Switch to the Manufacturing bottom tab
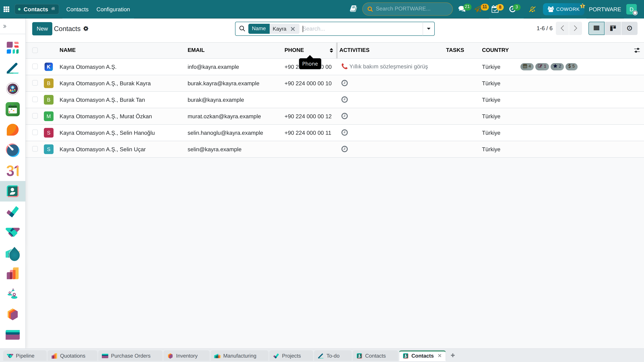644x362 pixels. click(239, 356)
